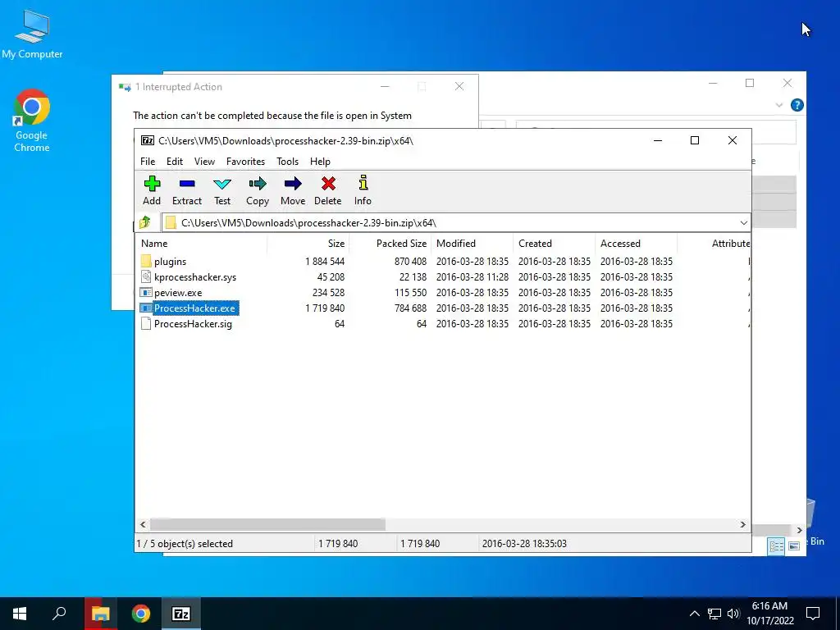Switch to File Explorer on taskbar
The height and width of the screenshot is (630, 840).
[100, 614]
